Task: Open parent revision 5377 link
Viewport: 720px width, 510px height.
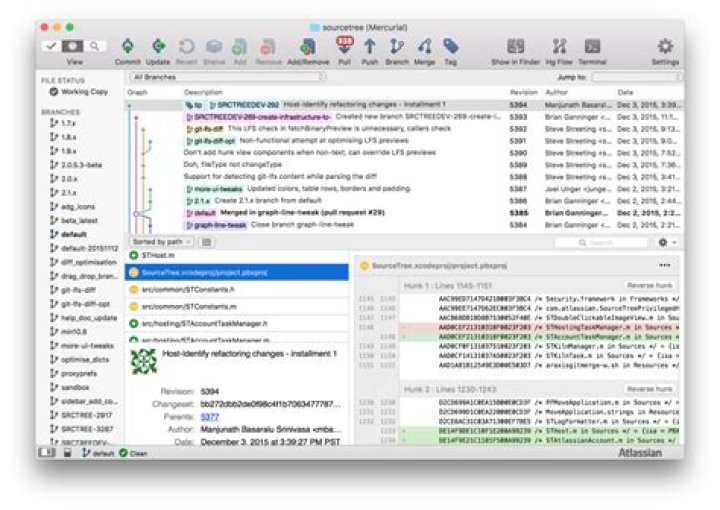Action: click(209, 417)
